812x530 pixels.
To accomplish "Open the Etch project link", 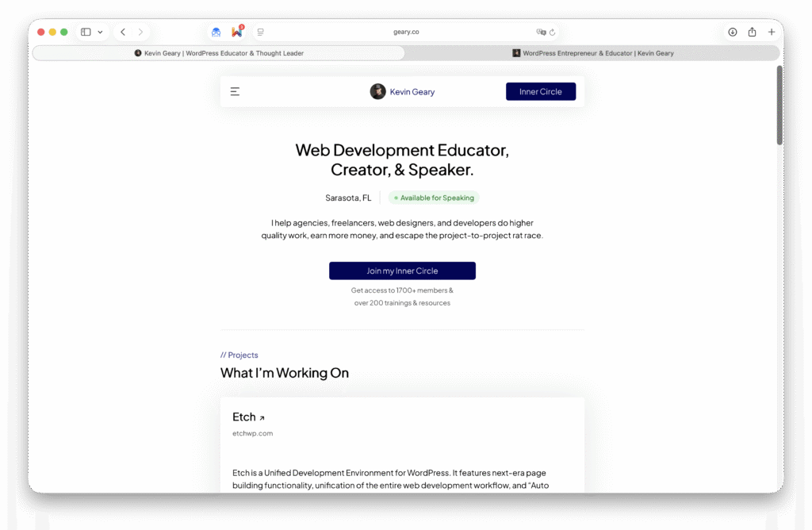I will (248, 417).
